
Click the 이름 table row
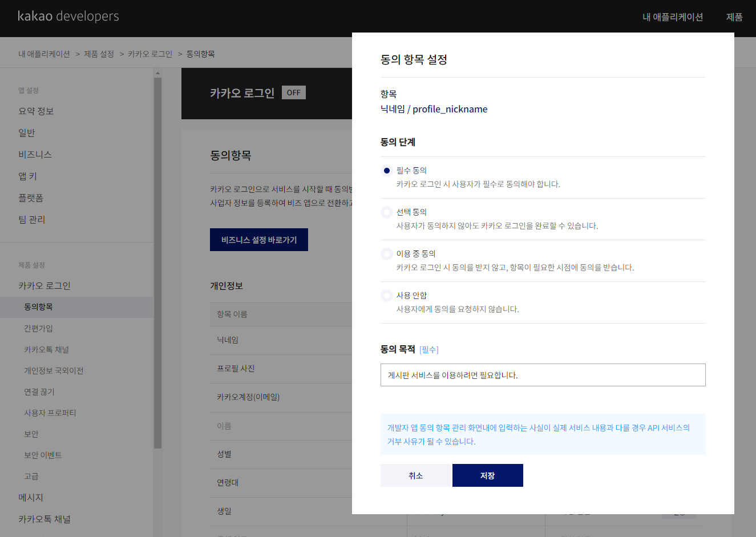pos(281,426)
